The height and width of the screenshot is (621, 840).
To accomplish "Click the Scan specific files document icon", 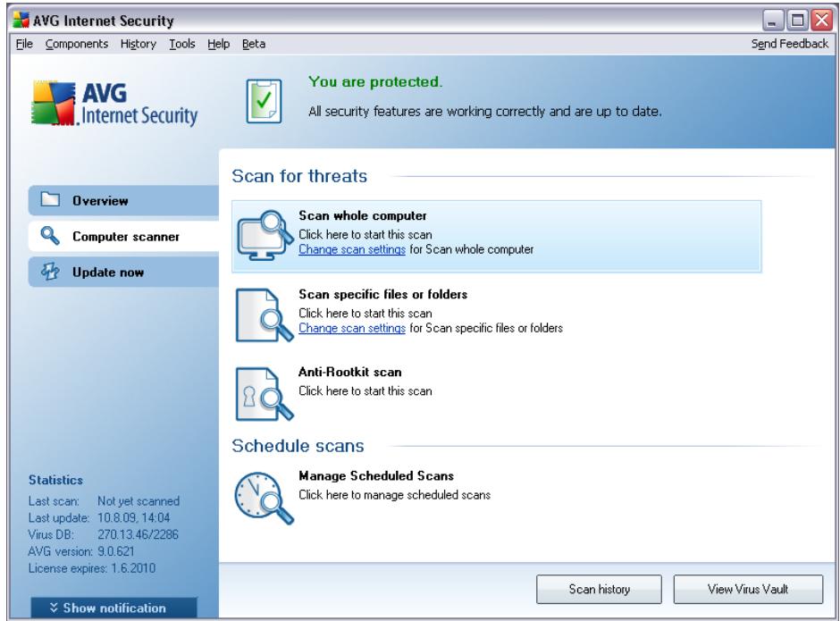I will click(265, 315).
